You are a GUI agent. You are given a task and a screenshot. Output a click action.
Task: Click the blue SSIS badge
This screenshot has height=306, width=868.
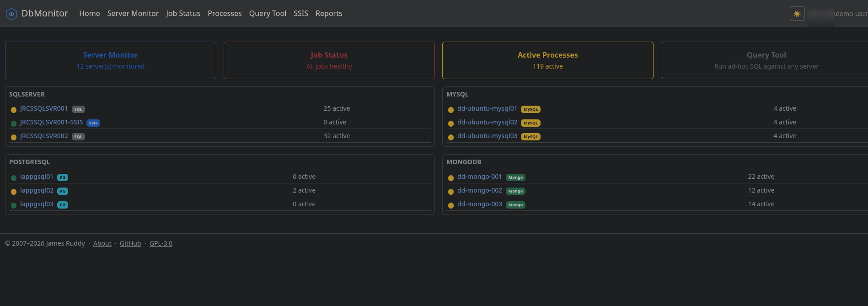[x=93, y=123]
